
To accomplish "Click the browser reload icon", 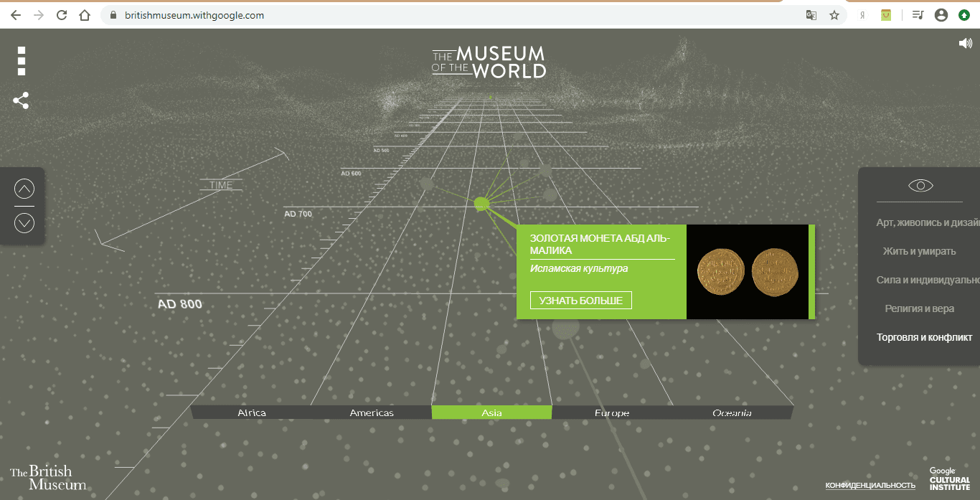I will pyautogui.click(x=62, y=15).
